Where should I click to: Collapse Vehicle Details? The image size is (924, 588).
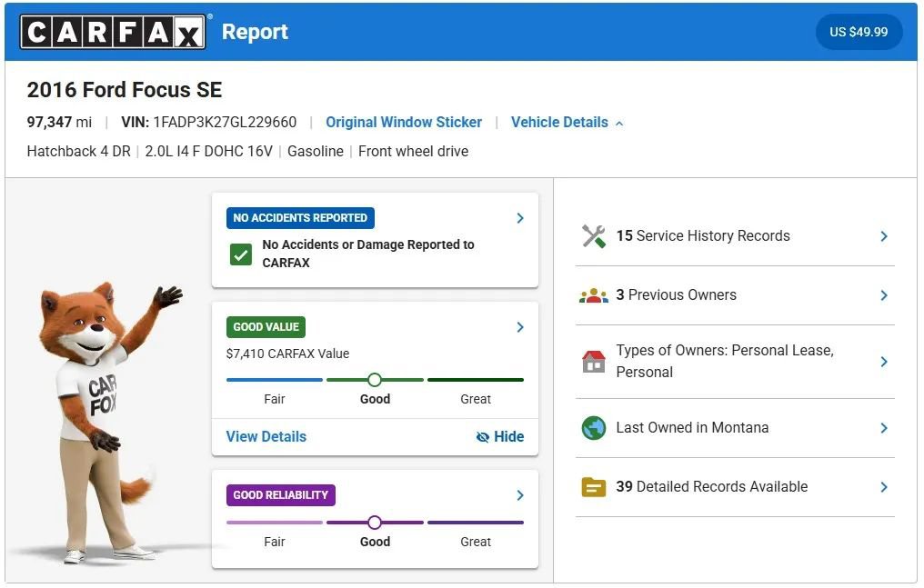click(567, 123)
